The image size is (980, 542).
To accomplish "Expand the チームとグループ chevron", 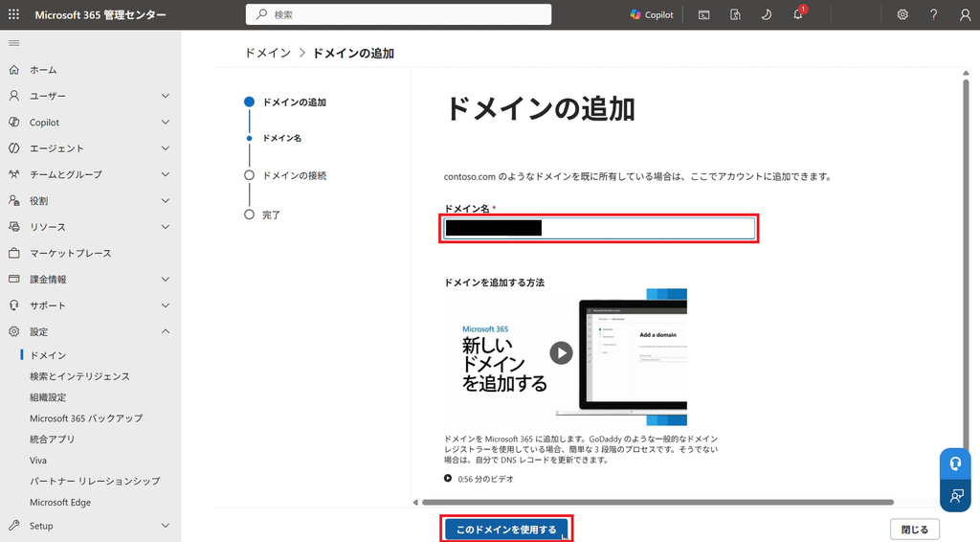I will [x=165, y=174].
